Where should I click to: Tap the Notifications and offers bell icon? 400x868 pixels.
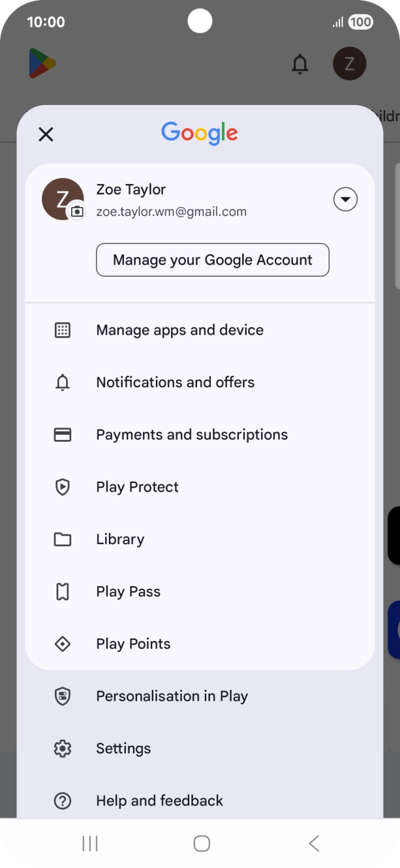coord(63,382)
